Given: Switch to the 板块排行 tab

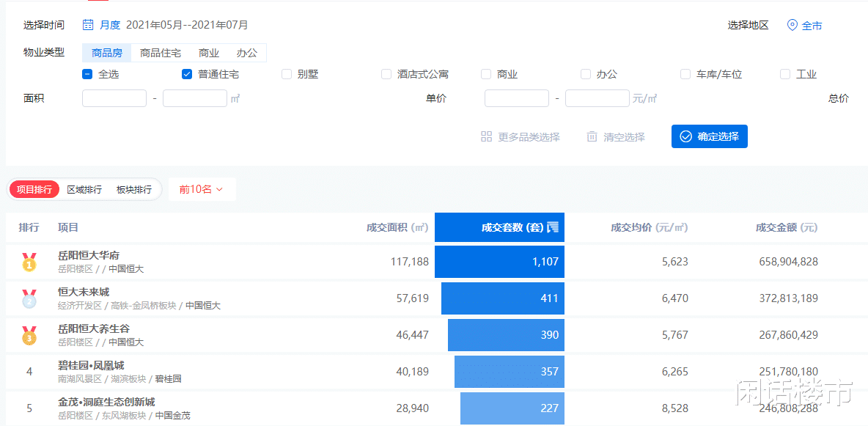Looking at the screenshot, I should [134, 189].
